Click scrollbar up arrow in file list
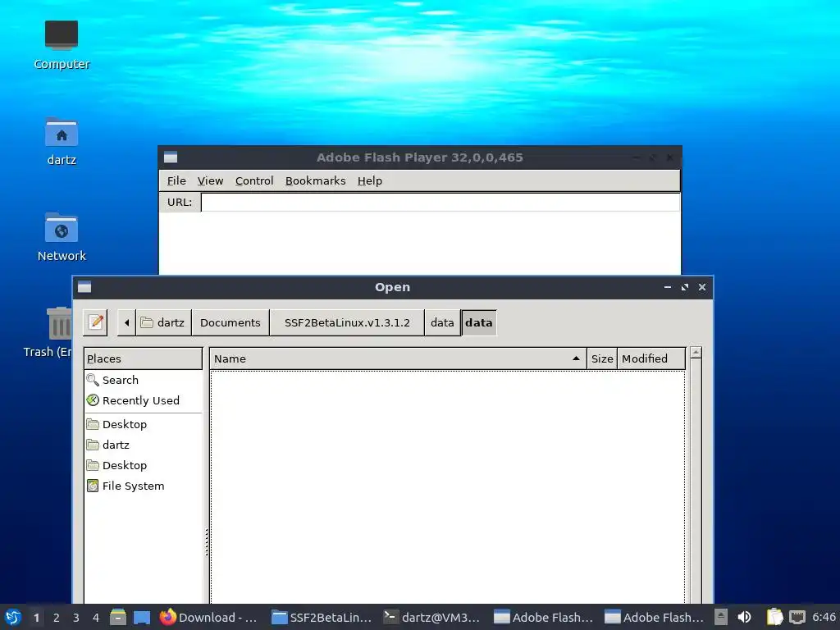840x630 pixels. 696,352
